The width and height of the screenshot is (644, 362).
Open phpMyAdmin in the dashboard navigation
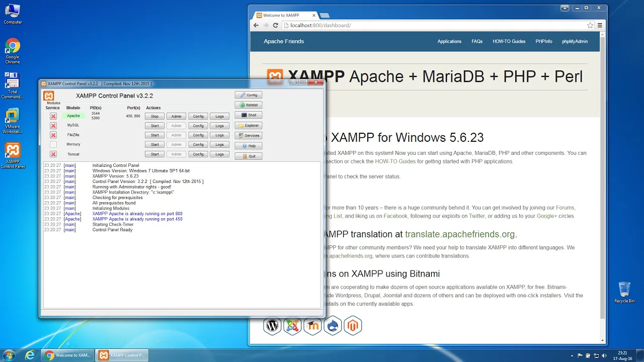[x=575, y=41]
